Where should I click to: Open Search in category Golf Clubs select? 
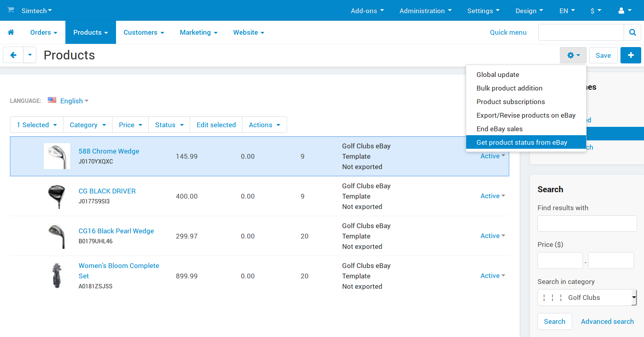[587, 298]
